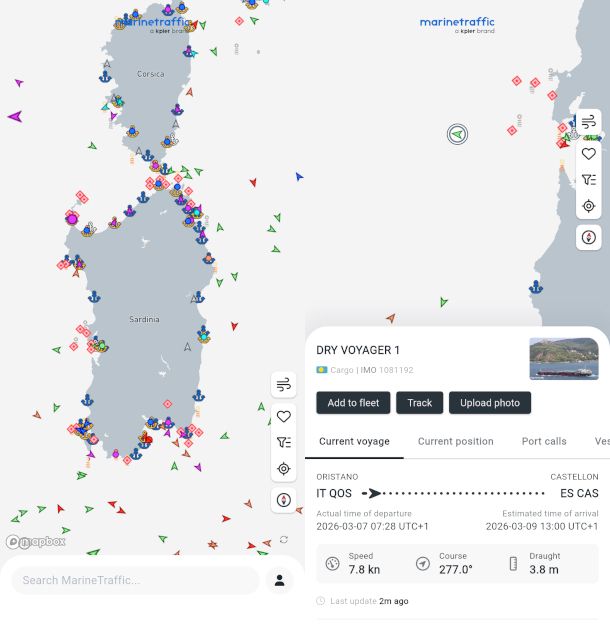Image resolution: width=610 pixels, height=627 pixels.
Task: Select green arrow vessel south of circled ship
Action: pos(443,302)
